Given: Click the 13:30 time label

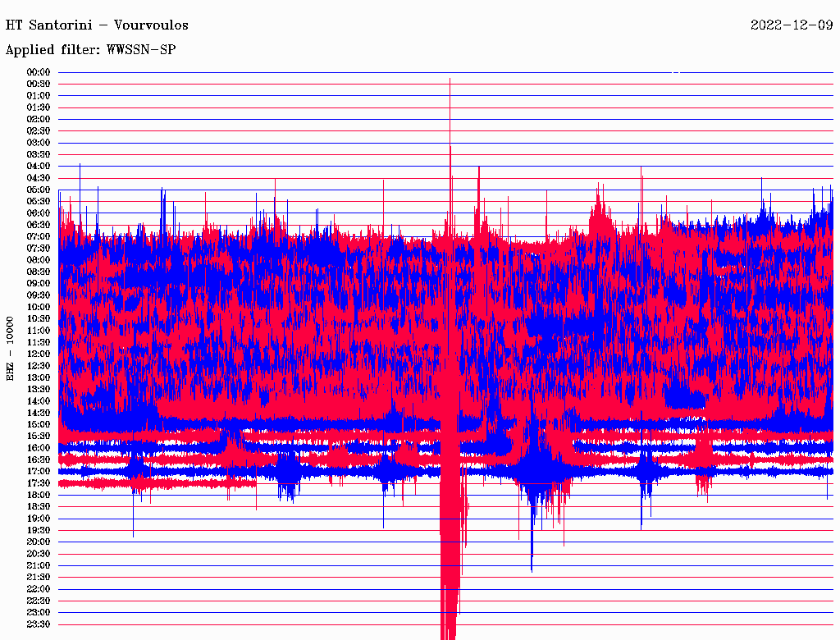Looking at the screenshot, I should [x=39, y=389].
